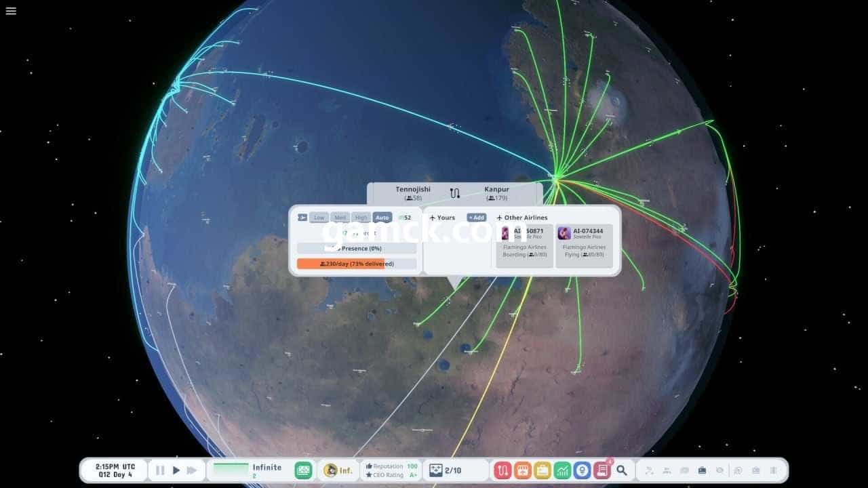Click the magnifying glass search icon

[x=622, y=470]
